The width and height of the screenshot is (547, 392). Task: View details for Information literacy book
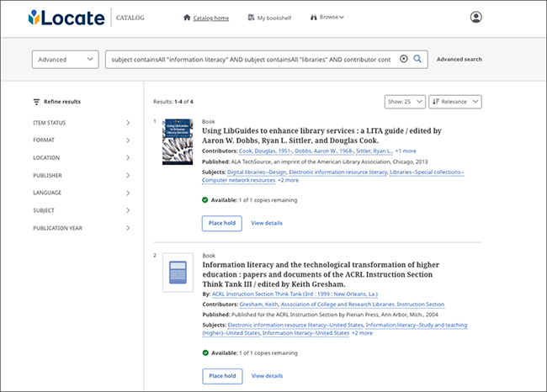tap(267, 376)
